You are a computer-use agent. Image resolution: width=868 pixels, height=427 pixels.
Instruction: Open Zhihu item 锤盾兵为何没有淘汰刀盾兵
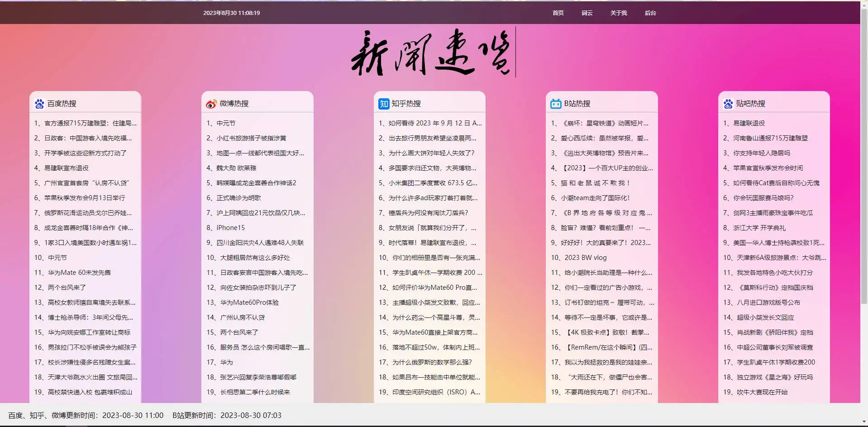coord(423,213)
